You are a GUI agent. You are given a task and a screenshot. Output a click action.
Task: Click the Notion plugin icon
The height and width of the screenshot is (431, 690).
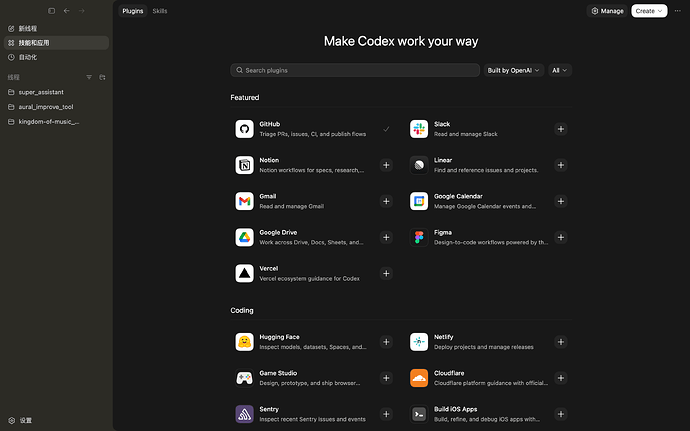244,165
